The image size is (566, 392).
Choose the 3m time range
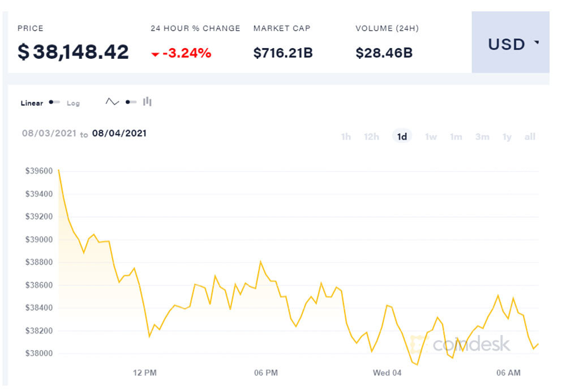(482, 137)
